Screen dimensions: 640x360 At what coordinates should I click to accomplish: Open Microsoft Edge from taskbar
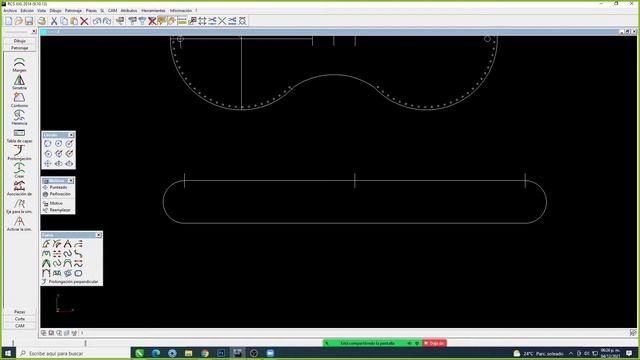[156, 353]
